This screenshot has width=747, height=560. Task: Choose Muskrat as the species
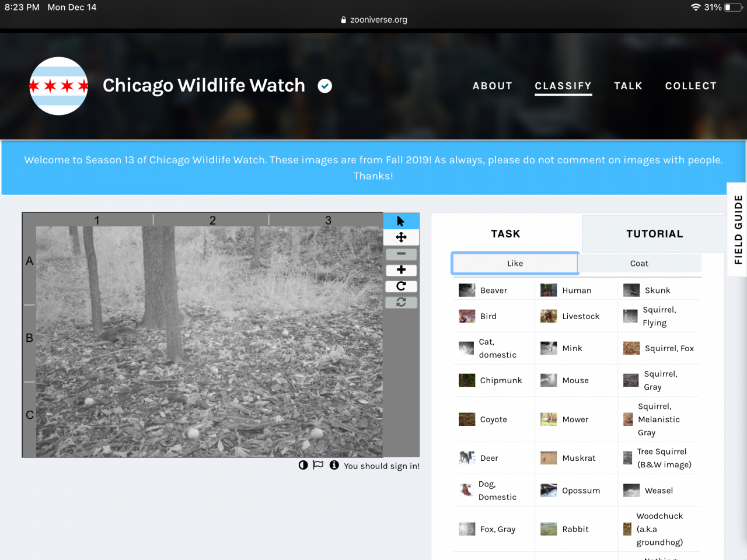point(576,458)
